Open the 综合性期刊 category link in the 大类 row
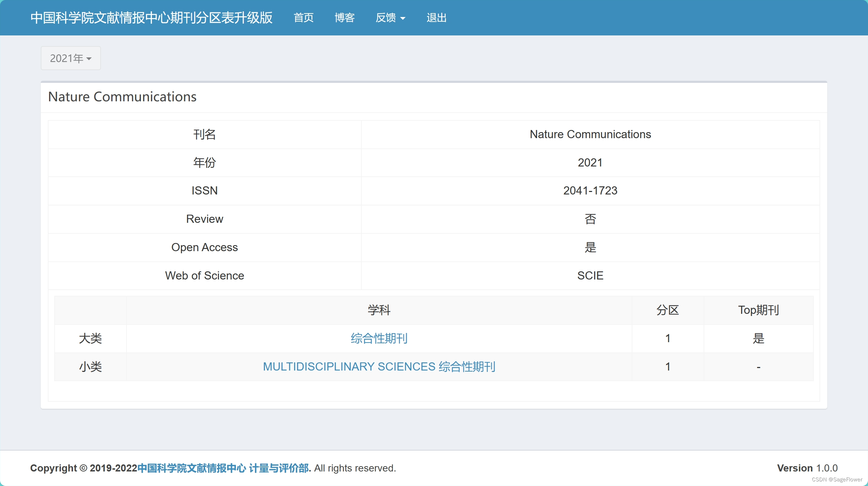 (x=379, y=338)
